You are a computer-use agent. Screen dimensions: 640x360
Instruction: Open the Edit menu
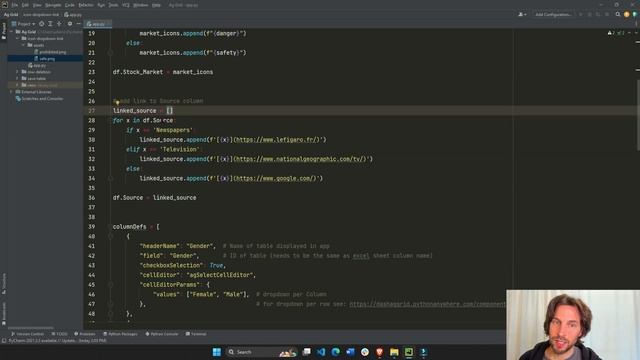[x=25, y=5]
